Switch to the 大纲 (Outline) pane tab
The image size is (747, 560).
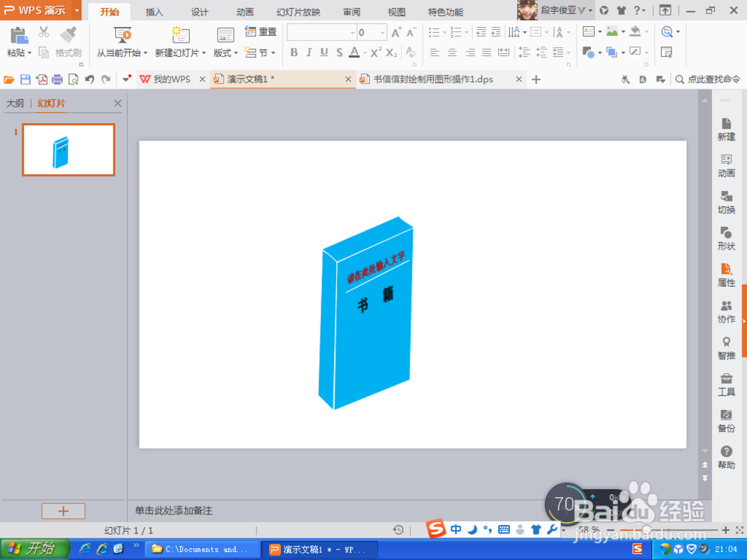tap(15, 103)
